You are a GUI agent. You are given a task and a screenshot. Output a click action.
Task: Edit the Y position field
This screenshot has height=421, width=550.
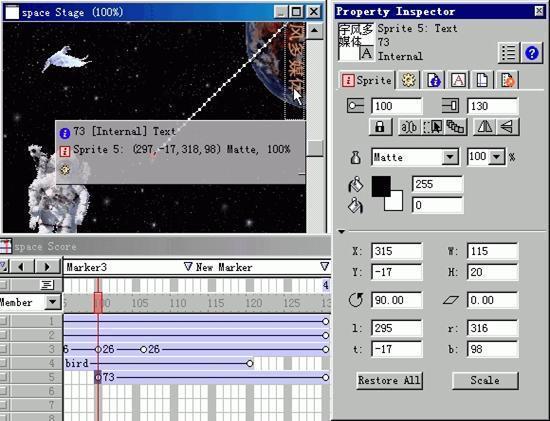[x=397, y=272]
